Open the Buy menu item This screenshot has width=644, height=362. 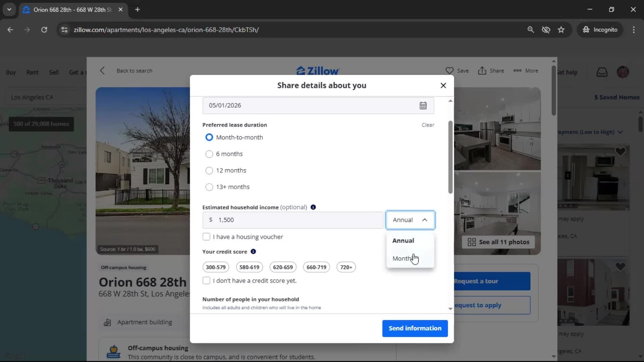[11, 72]
